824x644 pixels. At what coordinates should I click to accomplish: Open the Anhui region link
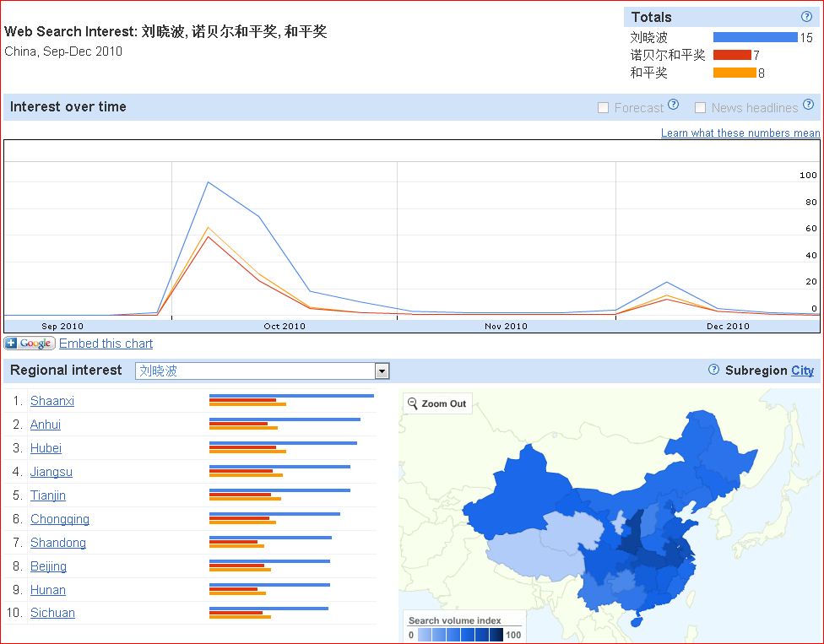coord(46,425)
